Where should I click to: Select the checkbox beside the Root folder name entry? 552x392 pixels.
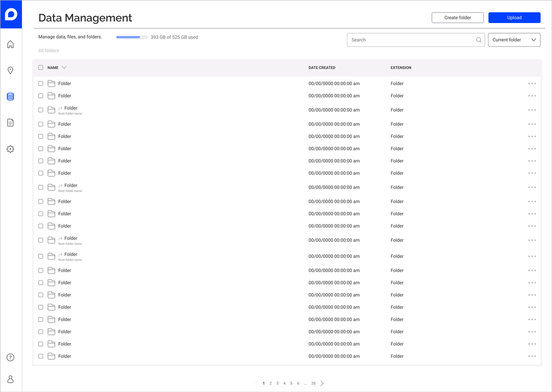(x=40, y=110)
